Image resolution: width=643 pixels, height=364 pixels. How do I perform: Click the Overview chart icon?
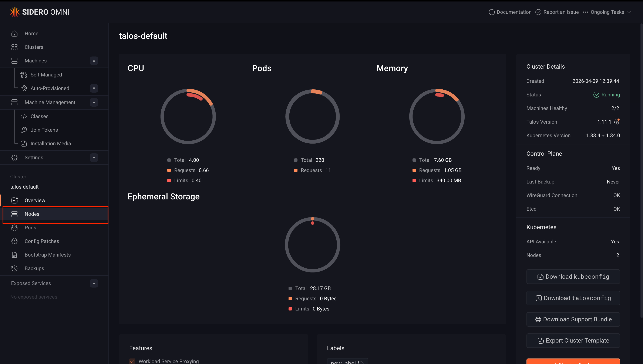pyautogui.click(x=14, y=200)
